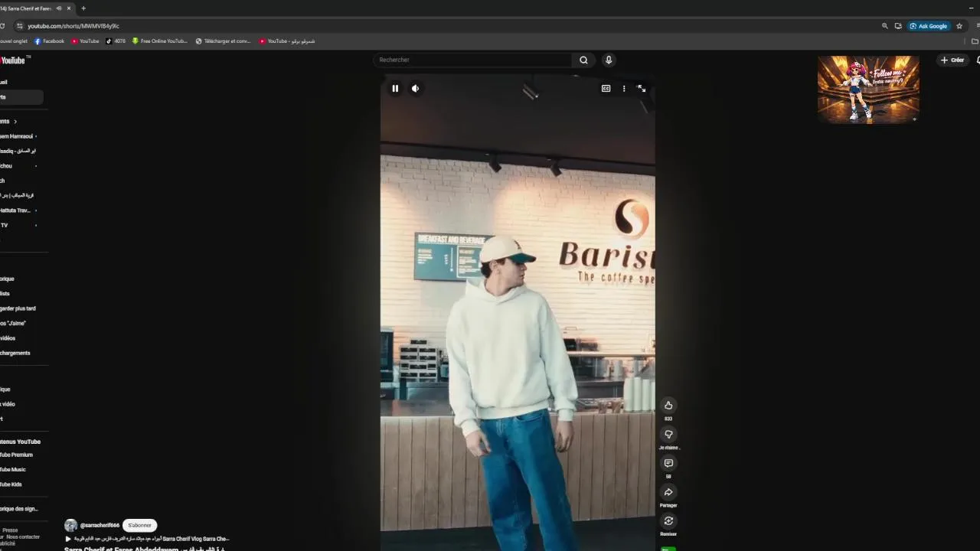Open the bookmarks folder icon at far right

click(975, 41)
